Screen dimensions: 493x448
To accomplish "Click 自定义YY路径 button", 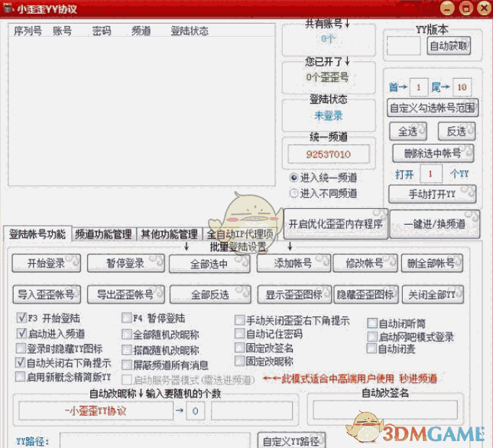I will tap(291, 440).
